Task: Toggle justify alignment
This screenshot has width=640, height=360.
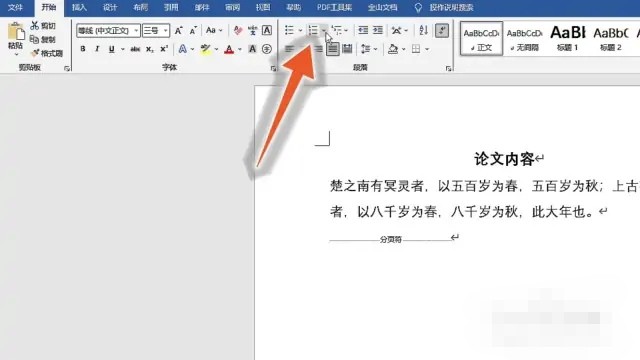Action: [x=333, y=49]
